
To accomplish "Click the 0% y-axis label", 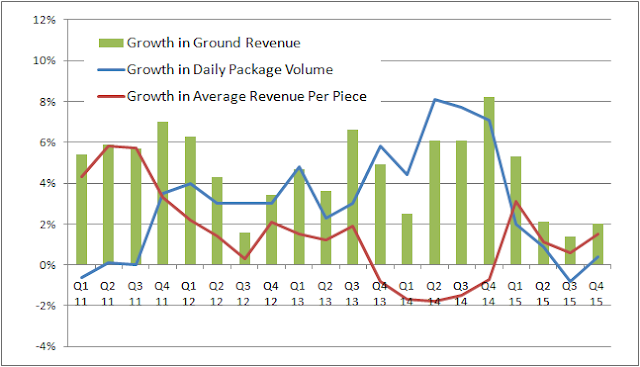I will (47, 265).
